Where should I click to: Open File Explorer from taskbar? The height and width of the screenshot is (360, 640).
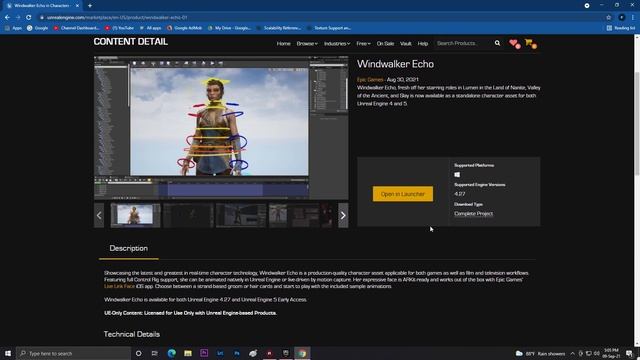188,353
